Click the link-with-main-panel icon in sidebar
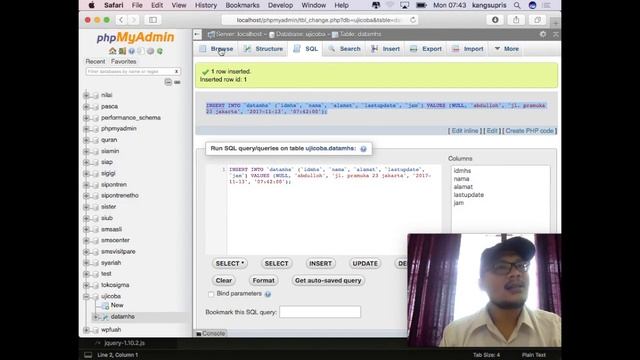Image resolution: width=640 pixels, height=360 pixels. (177, 82)
